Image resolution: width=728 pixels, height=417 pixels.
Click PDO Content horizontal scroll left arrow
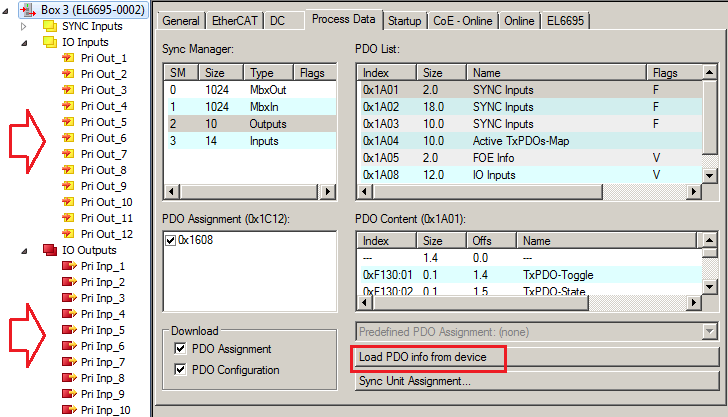pyautogui.click(x=364, y=303)
